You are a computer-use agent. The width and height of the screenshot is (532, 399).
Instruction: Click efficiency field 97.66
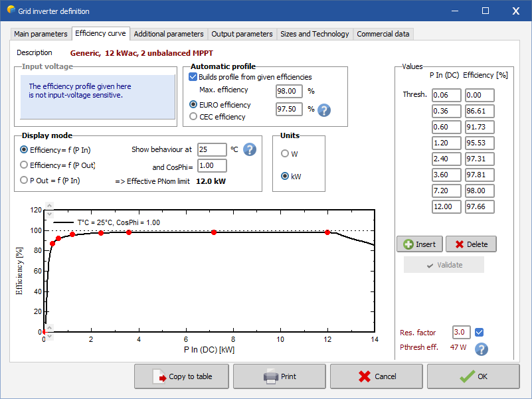click(x=480, y=206)
